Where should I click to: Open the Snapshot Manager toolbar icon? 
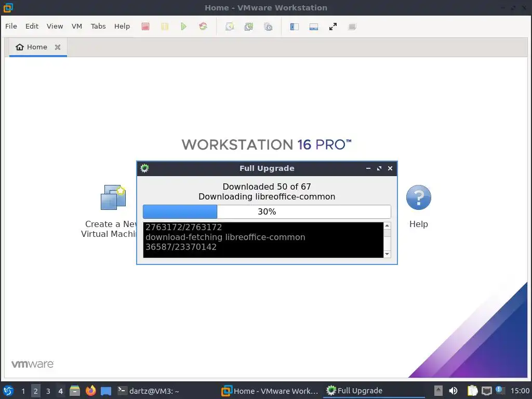pyautogui.click(x=268, y=26)
